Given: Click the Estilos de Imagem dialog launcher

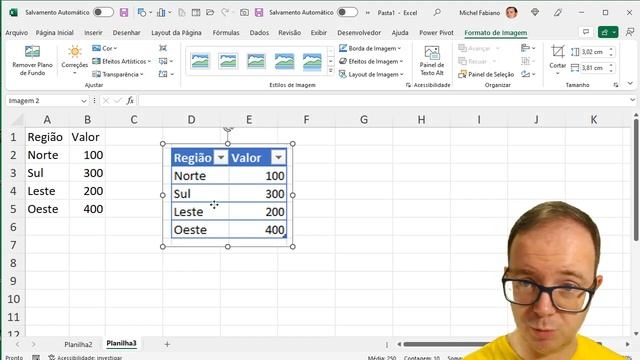Looking at the screenshot, I should [x=408, y=85].
